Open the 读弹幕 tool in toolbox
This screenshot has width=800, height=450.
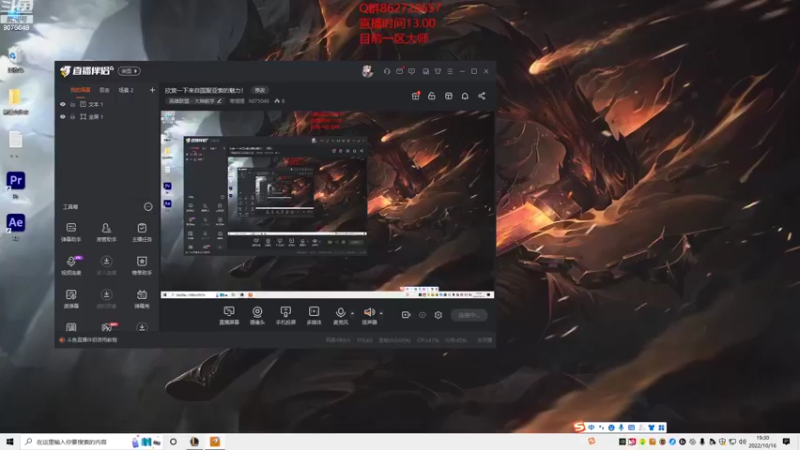point(71,298)
